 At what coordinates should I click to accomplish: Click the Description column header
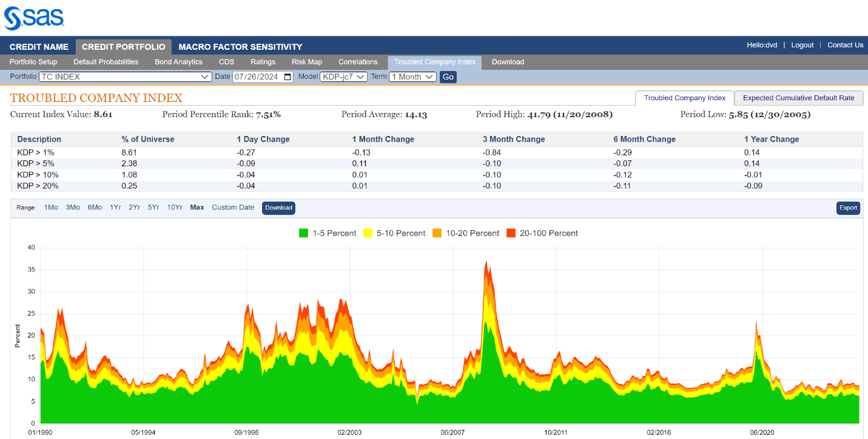pyautogui.click(x=39, y=139)
